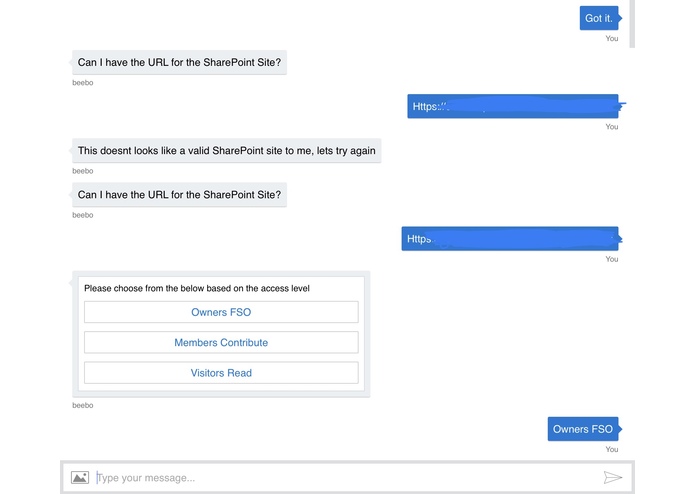
Task: Focus the Type your message input field
Action: tap(346, 478)
